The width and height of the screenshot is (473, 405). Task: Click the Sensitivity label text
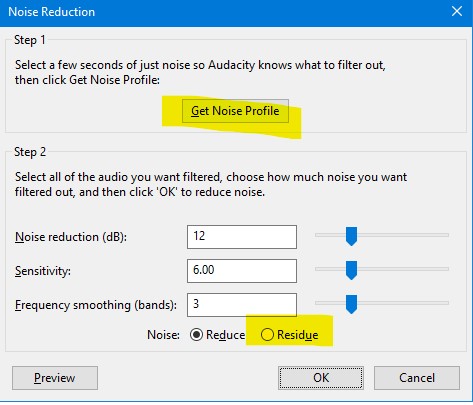(43, 271)
